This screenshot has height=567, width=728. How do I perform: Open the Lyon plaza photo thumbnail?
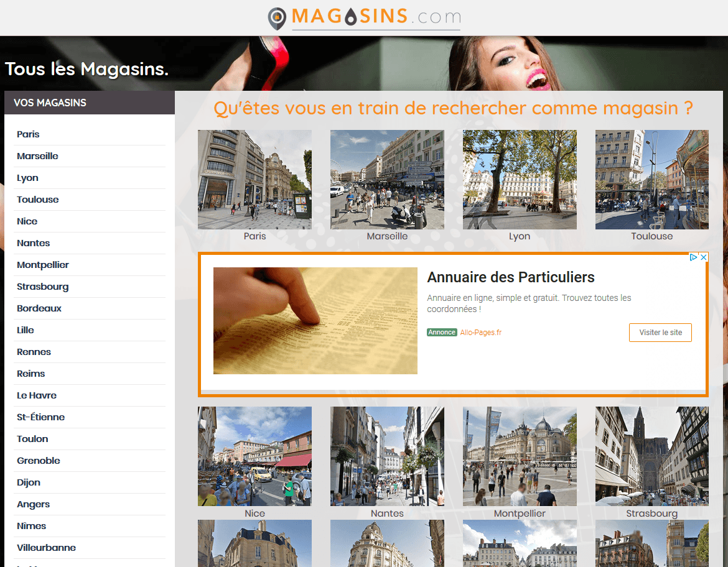[520, 180]
